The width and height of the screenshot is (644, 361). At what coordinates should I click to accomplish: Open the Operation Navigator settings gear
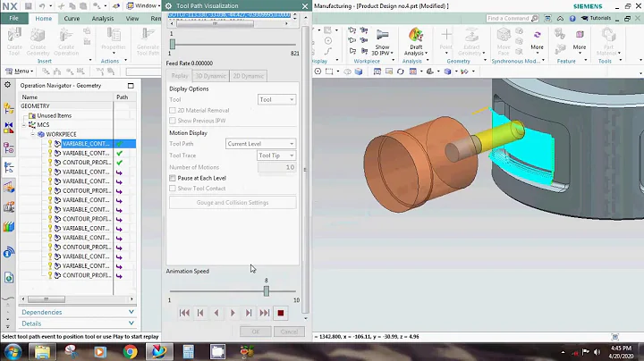pos(7,85)
